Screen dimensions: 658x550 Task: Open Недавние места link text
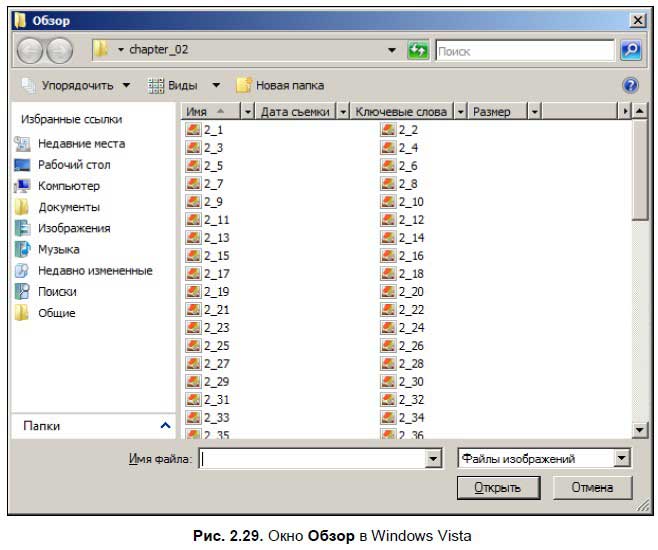(81, 144)
